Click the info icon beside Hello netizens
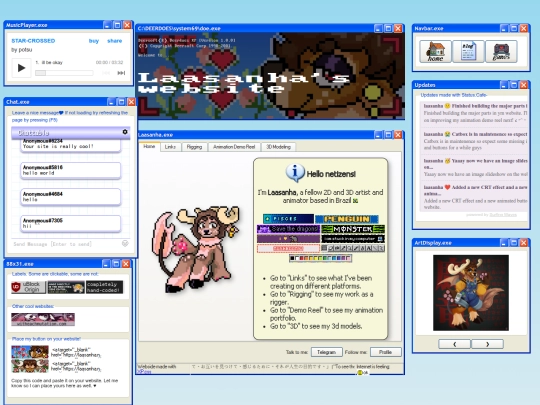This screenshot has height=405, width=540. coord(295,172)
